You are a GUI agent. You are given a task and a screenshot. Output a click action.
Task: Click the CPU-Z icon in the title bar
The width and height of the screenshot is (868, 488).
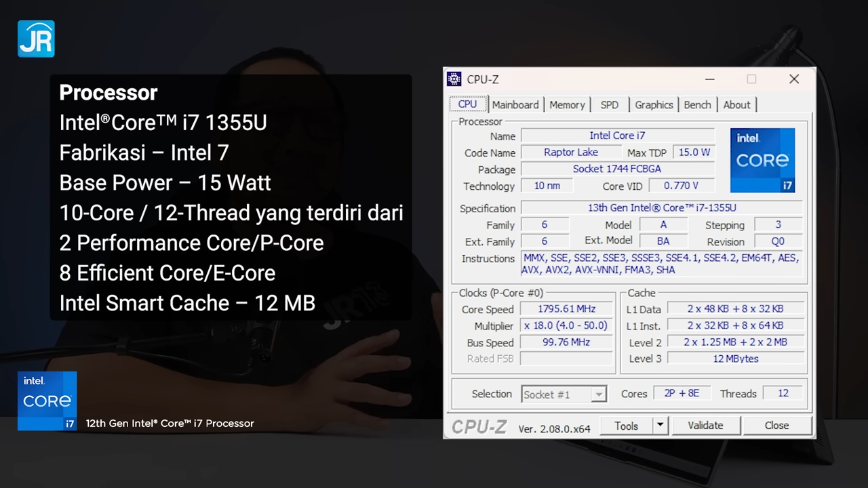tap(454, 79)
